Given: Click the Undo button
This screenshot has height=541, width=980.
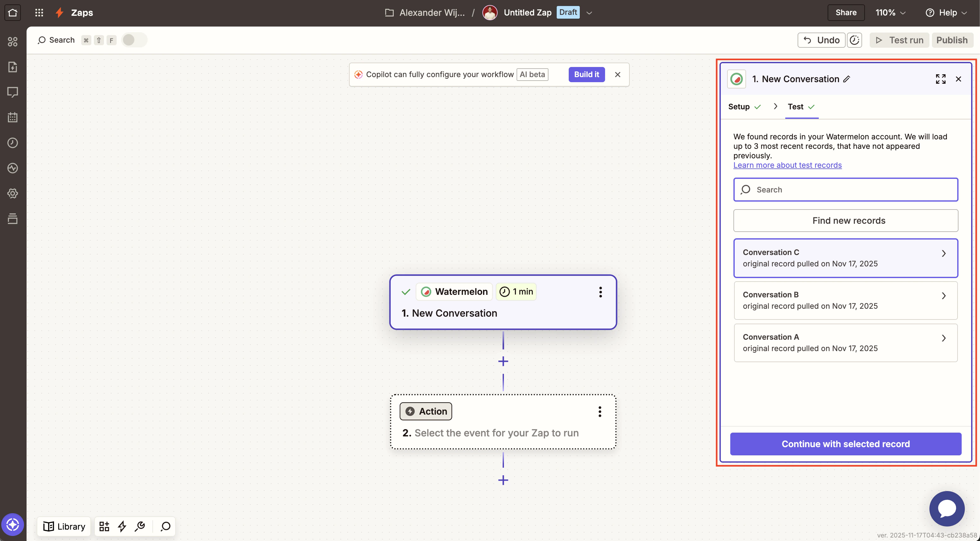Looking at the screenshot, I should (821, 40).
